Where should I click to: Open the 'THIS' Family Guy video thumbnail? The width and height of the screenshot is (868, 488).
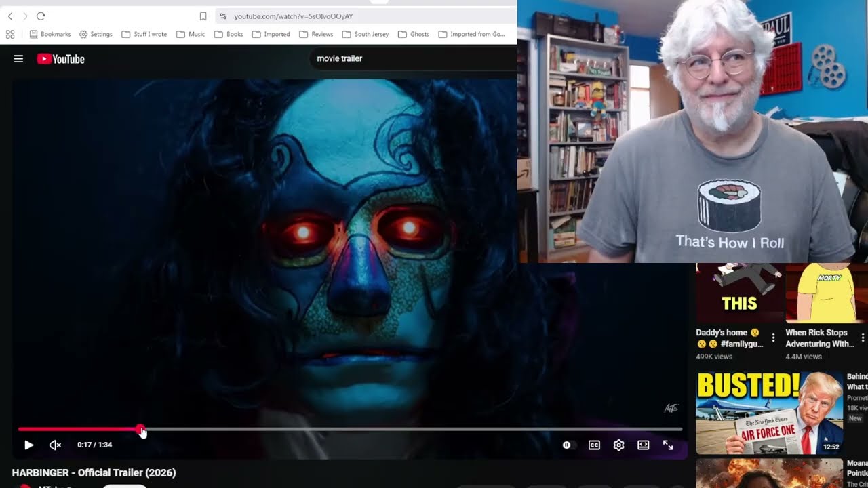pyautogui.click(x=738, y=293)
